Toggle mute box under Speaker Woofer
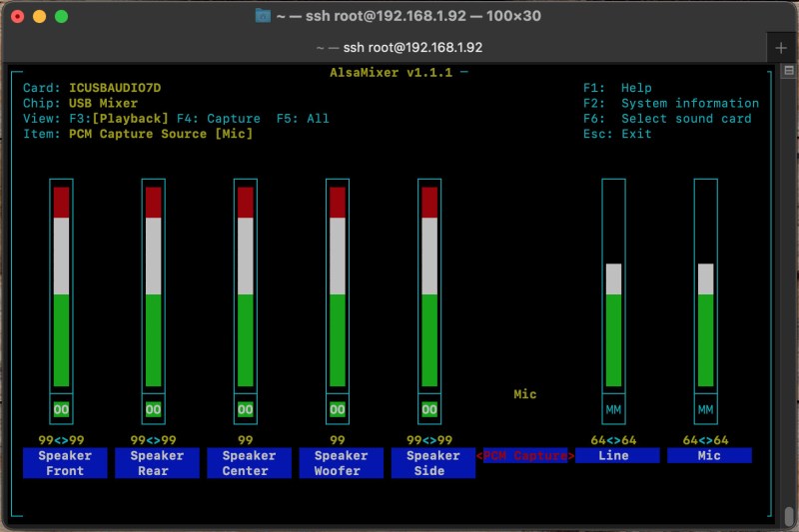 pos(338,409)
